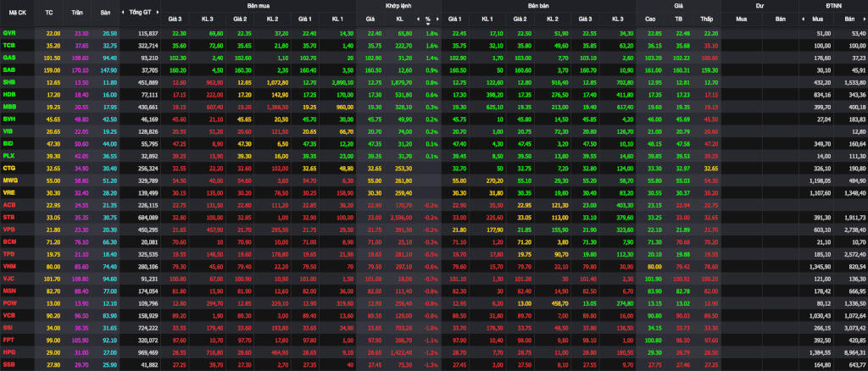This screenshot has width=868, height=371.
Task: Click the Bên bán group header
Action: pyautogui.click(x=538, y=5)
